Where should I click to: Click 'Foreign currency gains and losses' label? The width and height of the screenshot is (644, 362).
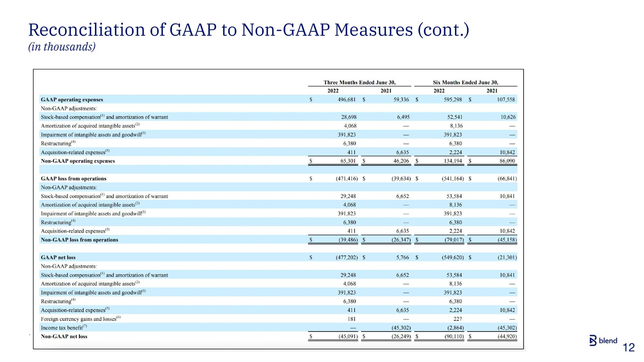[x=80, y=319]
